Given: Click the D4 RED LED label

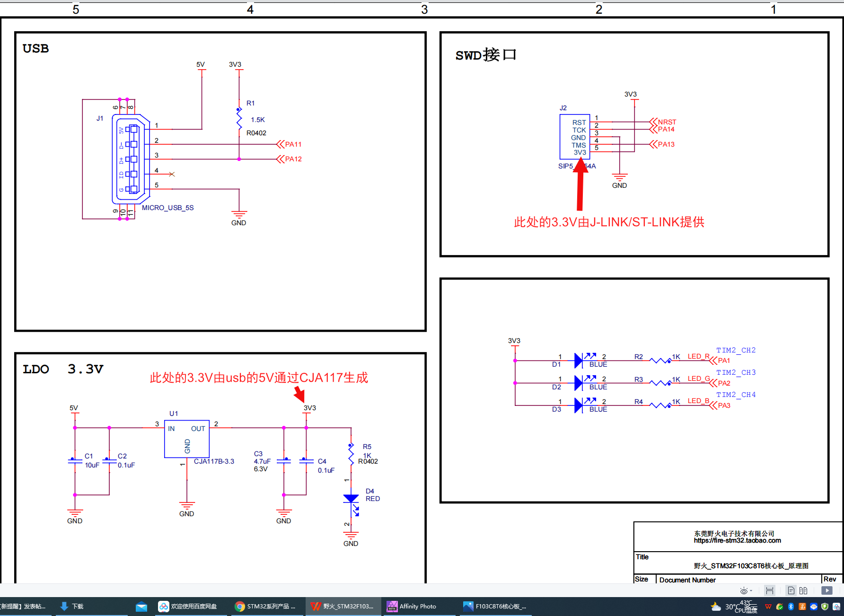Looking at the screenshot, I should coord(372,495).
